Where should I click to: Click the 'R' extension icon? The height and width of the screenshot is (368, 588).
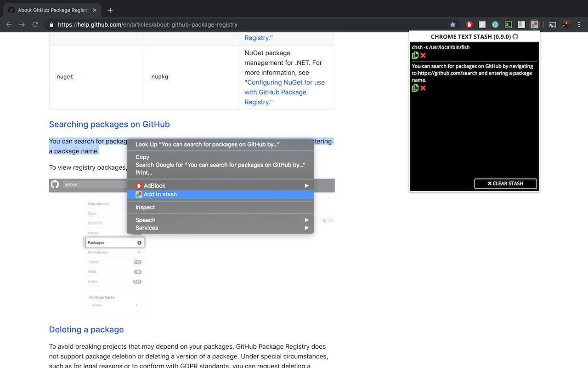pos(482,25)
